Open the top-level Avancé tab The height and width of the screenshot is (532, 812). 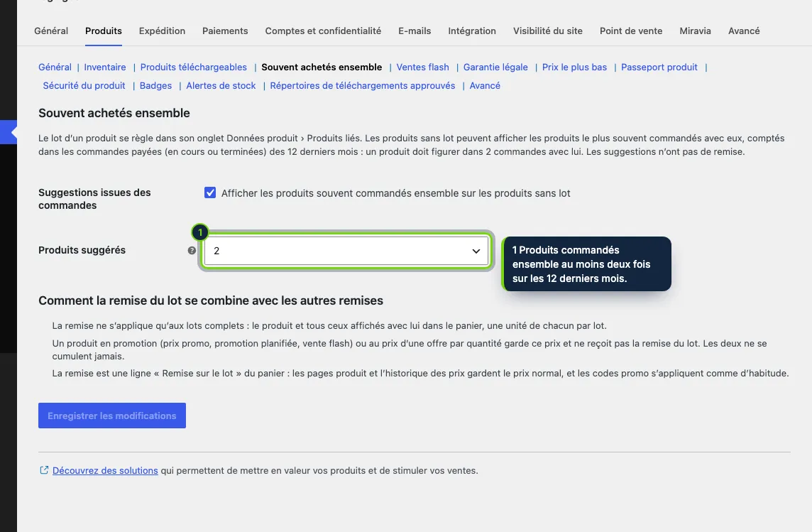tap(744, 31)
